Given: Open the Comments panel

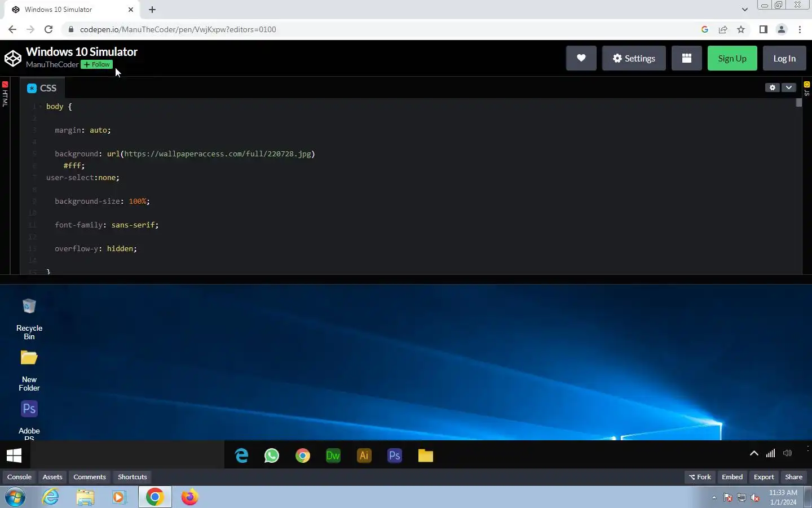Looking at the screenshot, I should click(90, 477).
